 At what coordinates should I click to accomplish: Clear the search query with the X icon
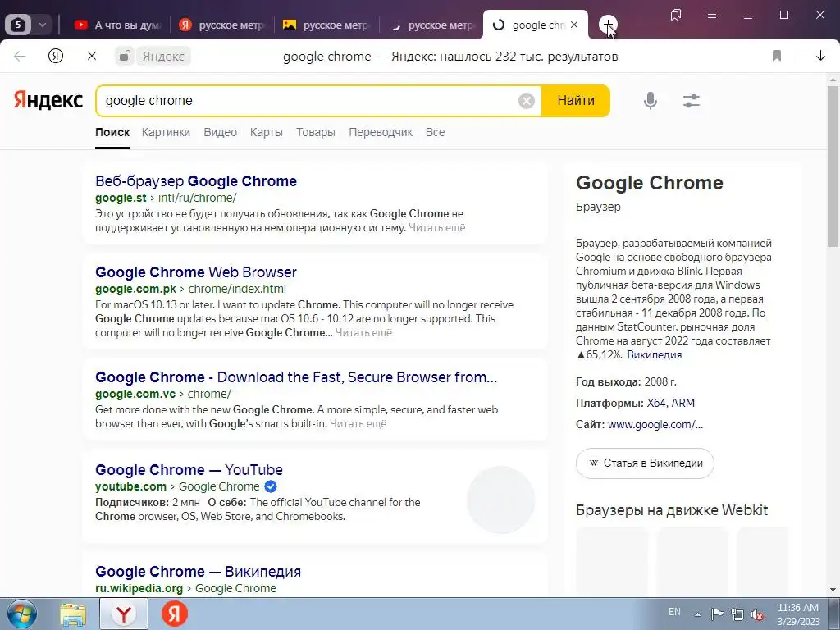tap(527, 101)
